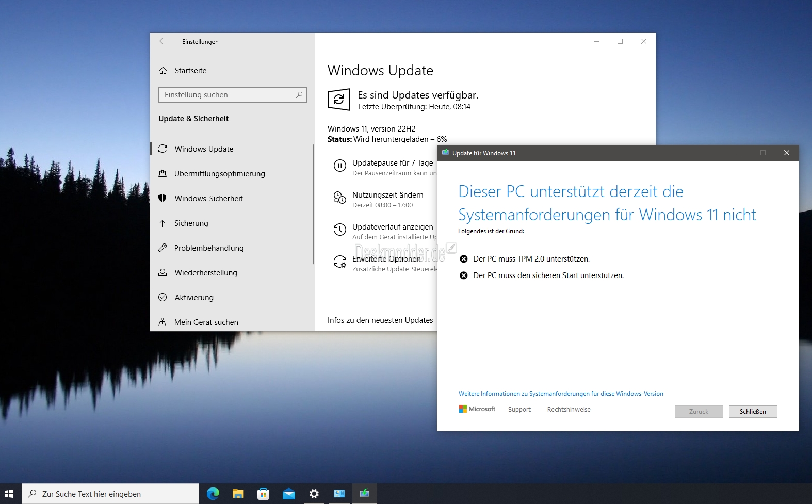Open File Explorer from the taskbar

click(238, 494)
